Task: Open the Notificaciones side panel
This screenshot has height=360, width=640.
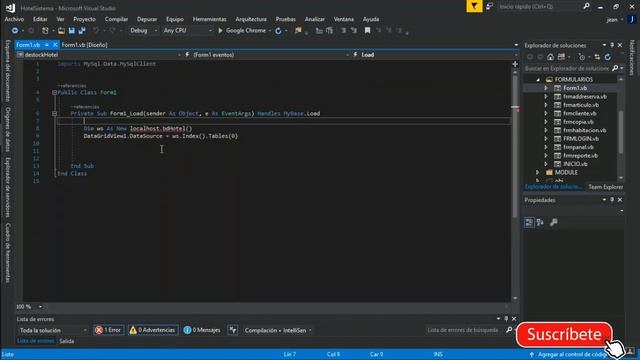Action: (x=632, y=58)
